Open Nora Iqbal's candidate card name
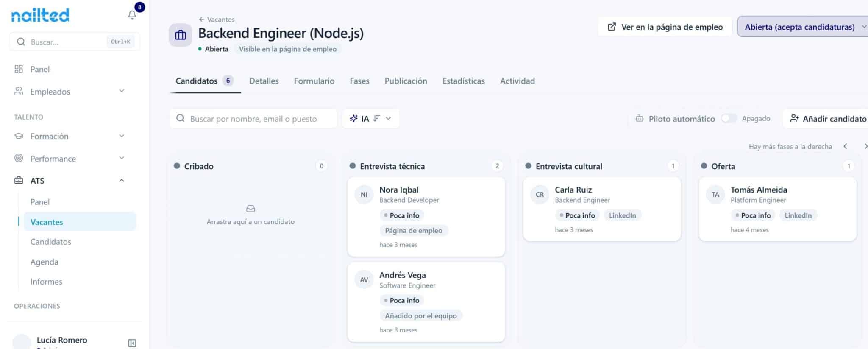 tap(399, 190)
